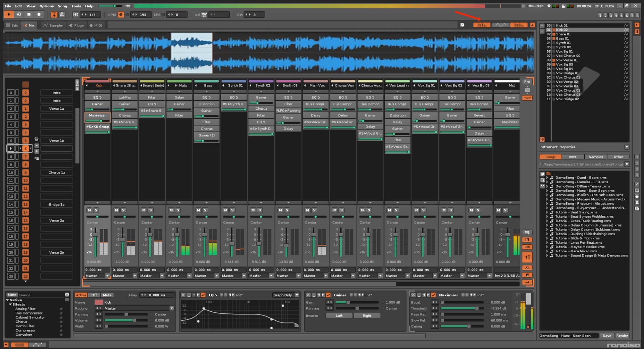The image size is (644, 349).
Task: Solo the Bass track with S button
Action: click(x=205, y=210)
